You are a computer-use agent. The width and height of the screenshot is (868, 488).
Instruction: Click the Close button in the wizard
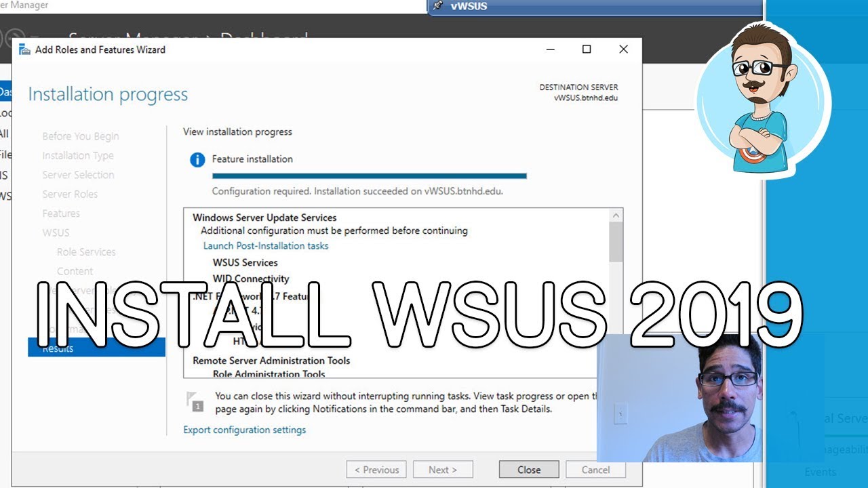tap(529, 470)
